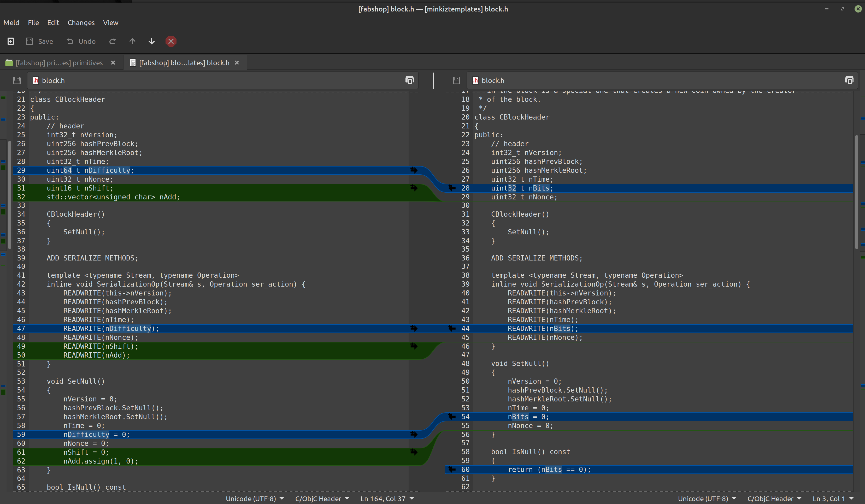Click left pane copy-to-other-pane icon
The height and width of the screenshot is (504, 865).
409,80
